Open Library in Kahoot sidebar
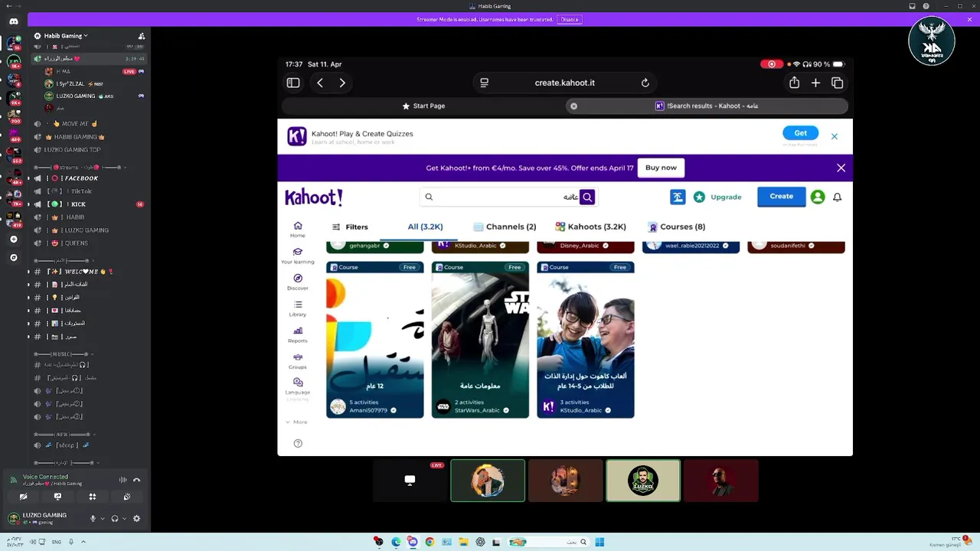980x551 pixels. click(x=298, y=308)
